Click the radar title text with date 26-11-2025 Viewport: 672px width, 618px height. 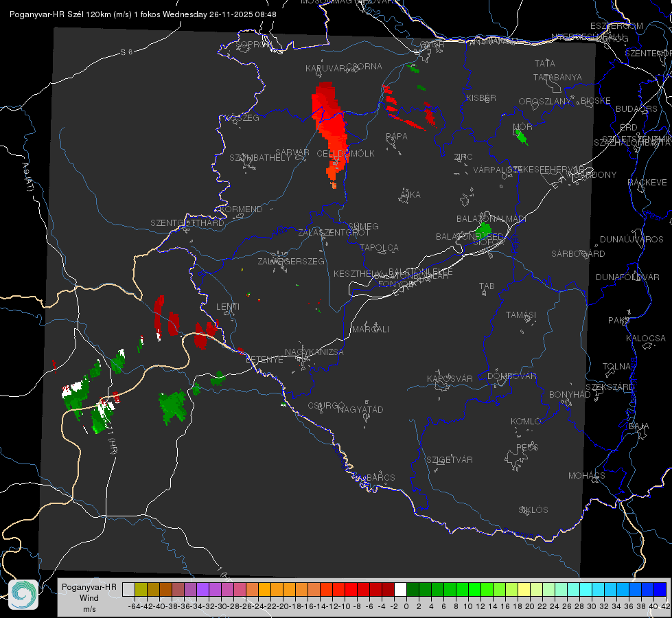pos(143,14)
